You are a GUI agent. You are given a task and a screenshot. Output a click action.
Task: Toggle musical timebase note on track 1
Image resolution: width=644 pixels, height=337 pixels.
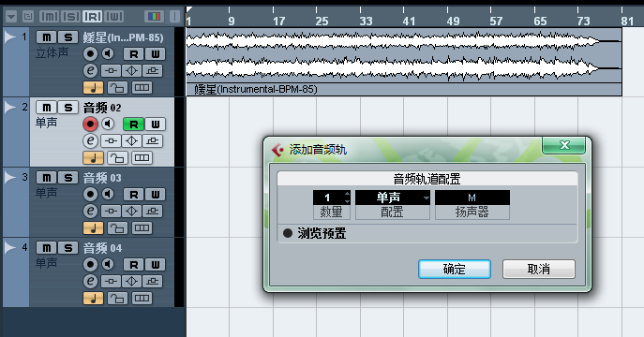[93, 87]
